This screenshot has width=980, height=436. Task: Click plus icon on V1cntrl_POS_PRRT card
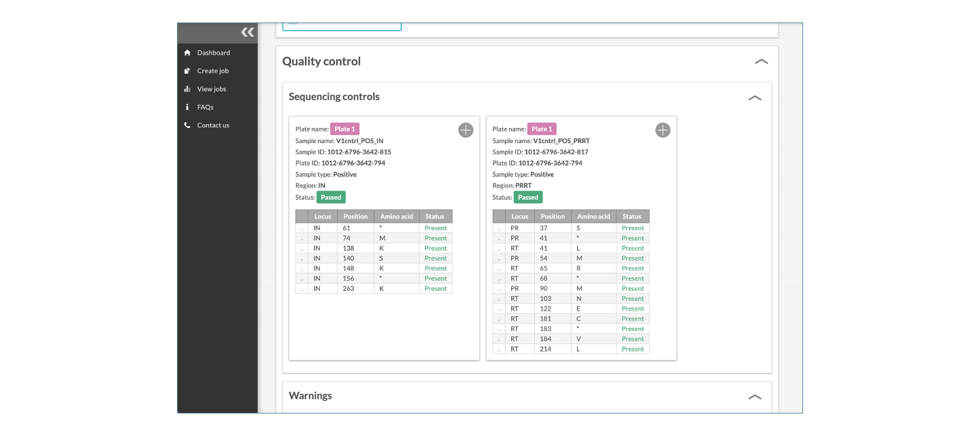tap(663, 130)
